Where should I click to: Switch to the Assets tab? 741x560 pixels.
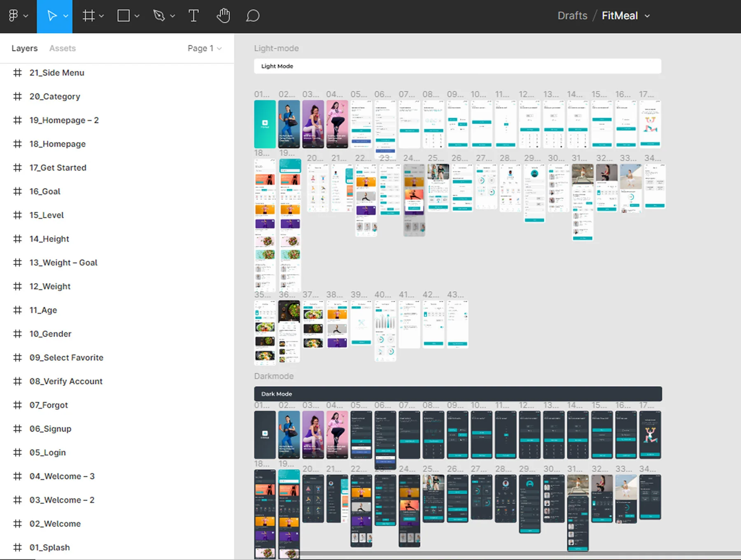click(63, 48)
